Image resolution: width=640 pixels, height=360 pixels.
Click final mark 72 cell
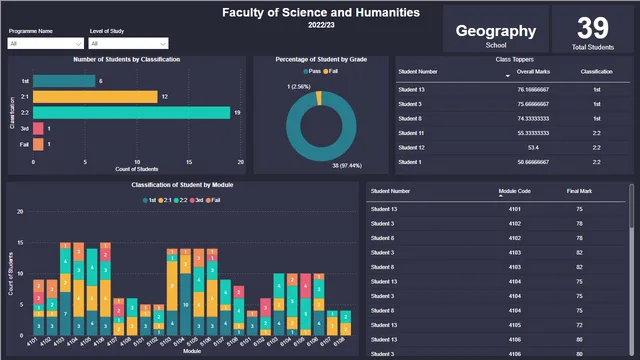tap(579, 325)
